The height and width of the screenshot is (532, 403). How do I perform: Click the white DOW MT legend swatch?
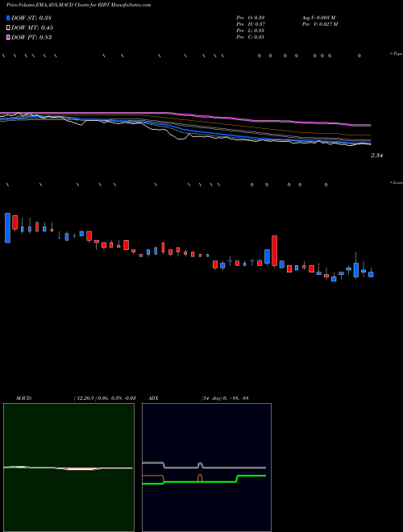pyautogui.click(x=8, y=27)
